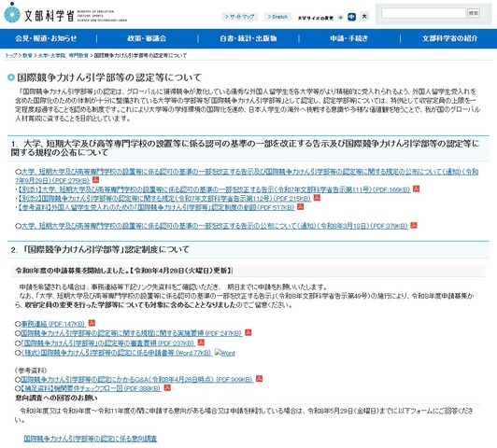Image resolution: width=497 pixels, height=448 pixels.
Task: Open 【別添2】告示第112号 規程 link
Action: click(x=164, y=199)
